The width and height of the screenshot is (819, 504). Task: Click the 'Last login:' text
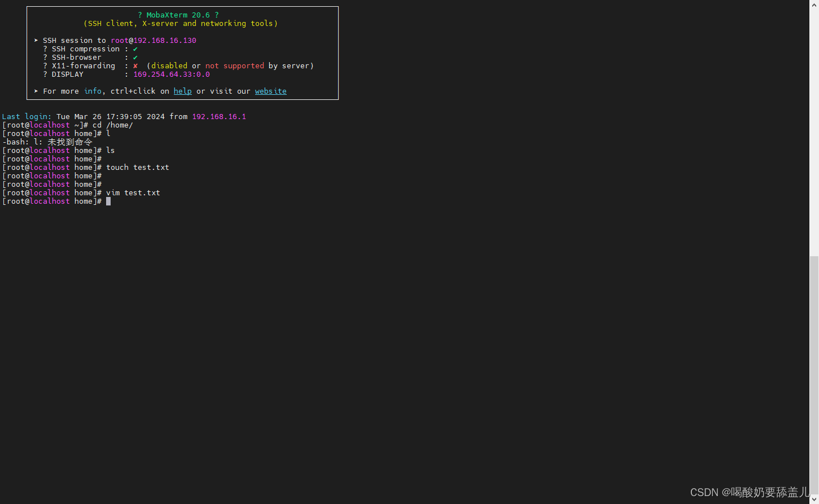[x=27, y=117]
